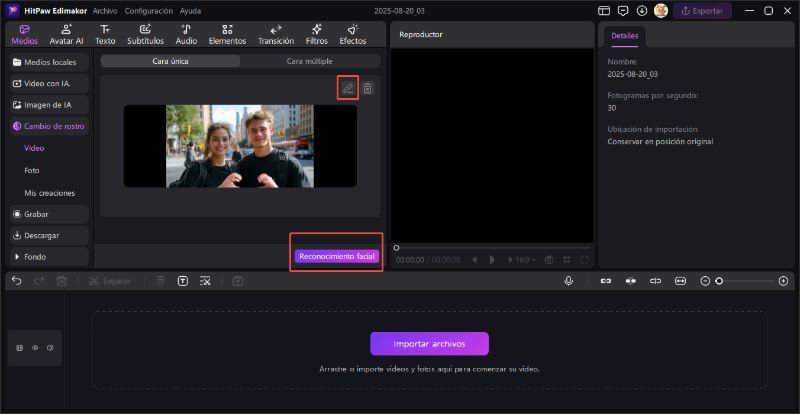Select Medios locales in sidebar
800x414 pixels.
click(49, 62)
